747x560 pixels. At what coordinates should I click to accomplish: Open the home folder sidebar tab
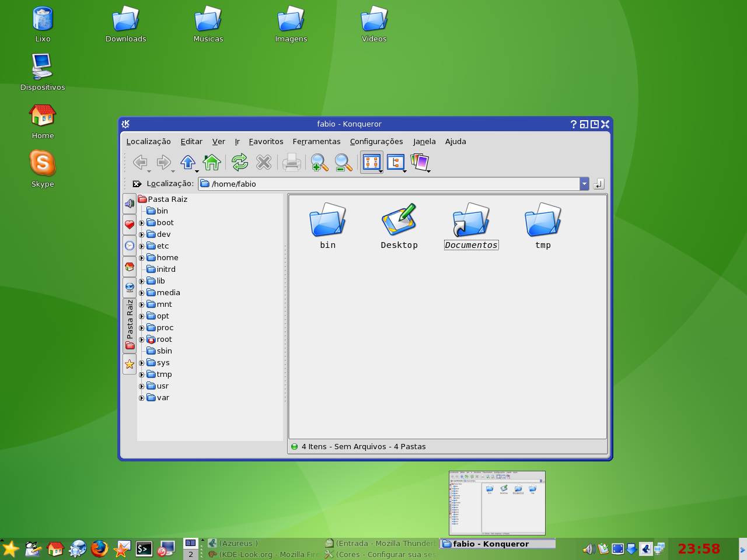click(x=130, y=267)
